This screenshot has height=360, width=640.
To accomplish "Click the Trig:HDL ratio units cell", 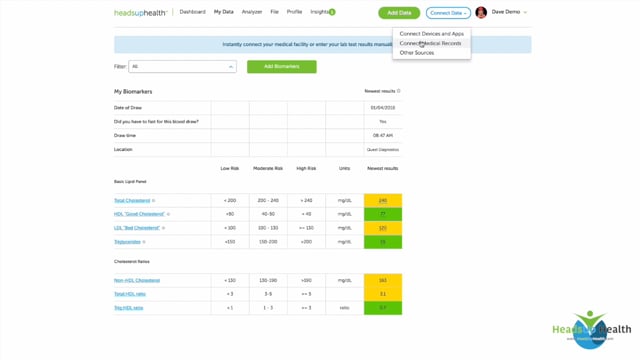I will click(x=344, y=308).
